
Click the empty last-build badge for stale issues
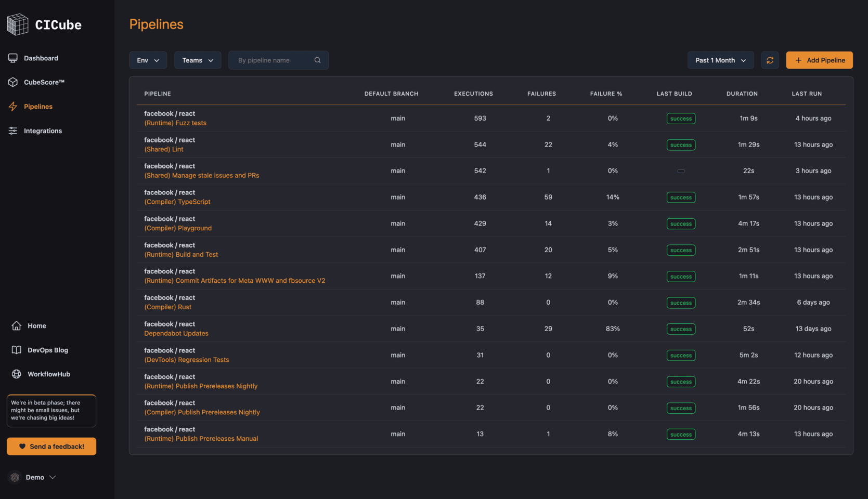[x=681, y=171]
